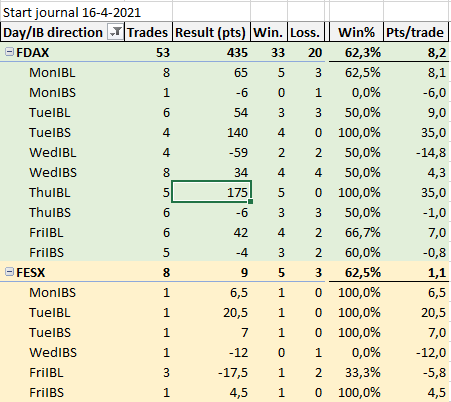The image size is (451, 402).
Task: Select the FESX FriIBL result -17,5
Action: click(x=233, y=372)
